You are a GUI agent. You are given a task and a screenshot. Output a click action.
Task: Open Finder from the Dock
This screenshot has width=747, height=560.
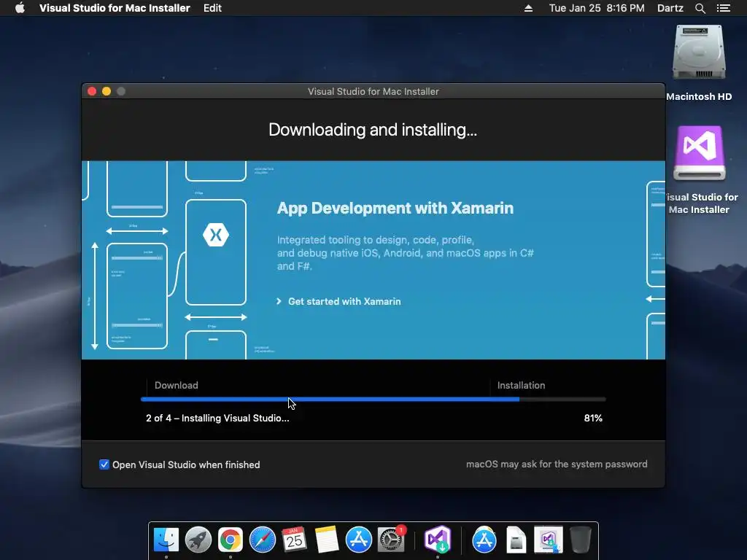[166, 540]
